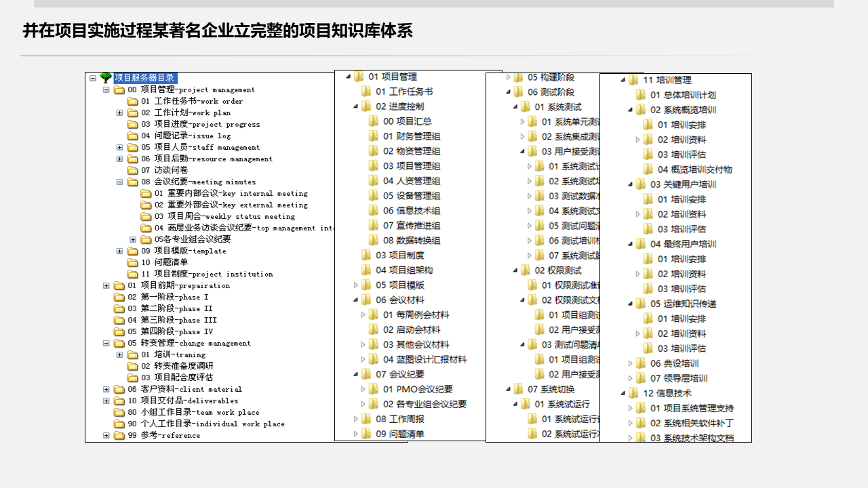Click the tree icon beside 项目服务器目录

pos(106,78)
